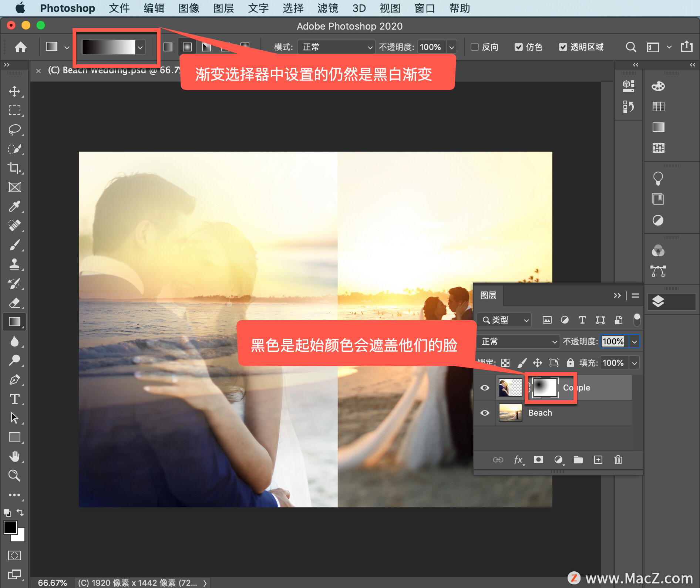Open the search icon in options bar
The image size is (700, 588).
631,47
